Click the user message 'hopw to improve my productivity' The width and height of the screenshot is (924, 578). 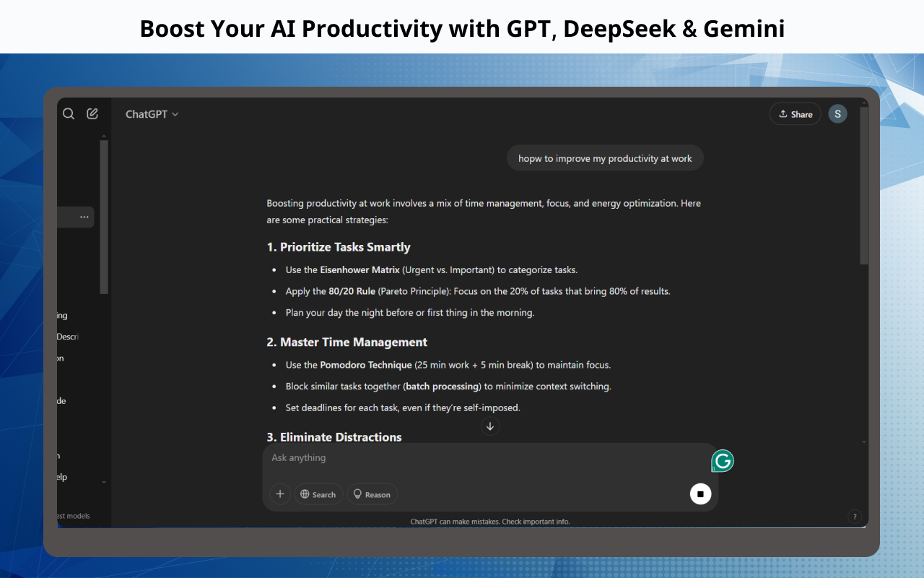[x=605, y=159]
